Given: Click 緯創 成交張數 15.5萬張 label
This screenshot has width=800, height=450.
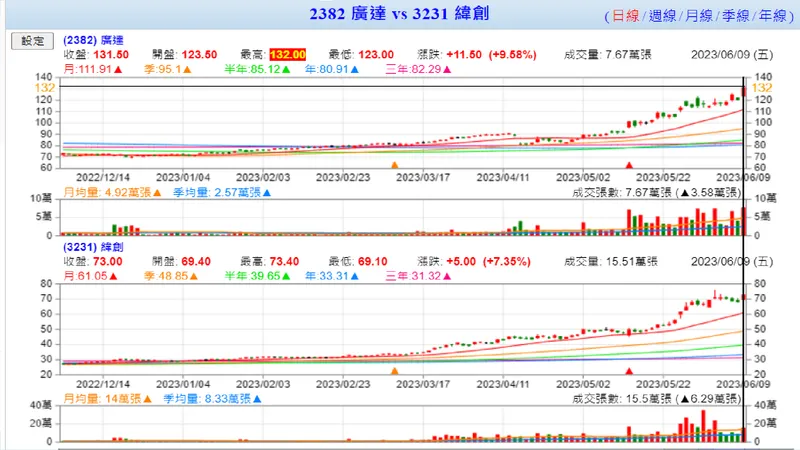Looking at the screenshot, I should [656, 398].
